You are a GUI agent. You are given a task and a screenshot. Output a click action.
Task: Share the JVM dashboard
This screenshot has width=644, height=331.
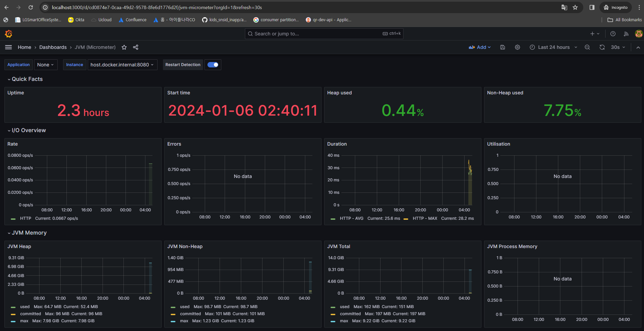click(136, 47)
